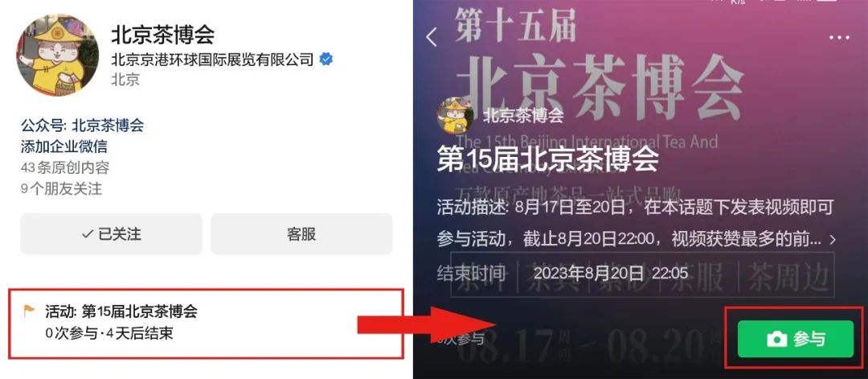Open the 公众号: 北京茶博会 link
Image resolution: width=868 pixels, height=379 pixels.
coord(83,126)
